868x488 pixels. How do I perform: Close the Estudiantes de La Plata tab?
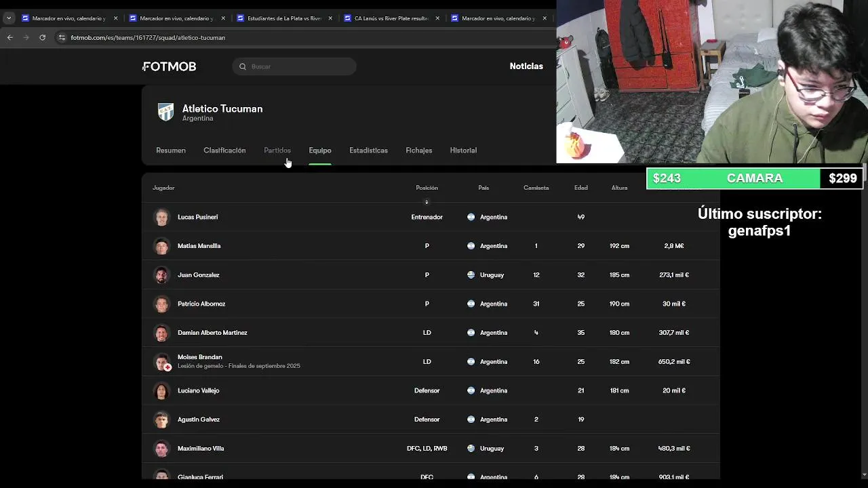(330, 18)
